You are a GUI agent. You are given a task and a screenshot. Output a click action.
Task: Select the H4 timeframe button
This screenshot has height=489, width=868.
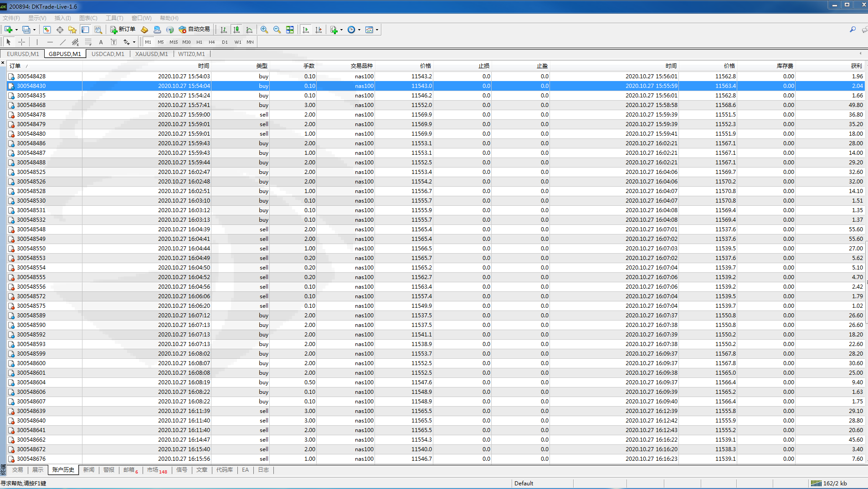[211, 42]
